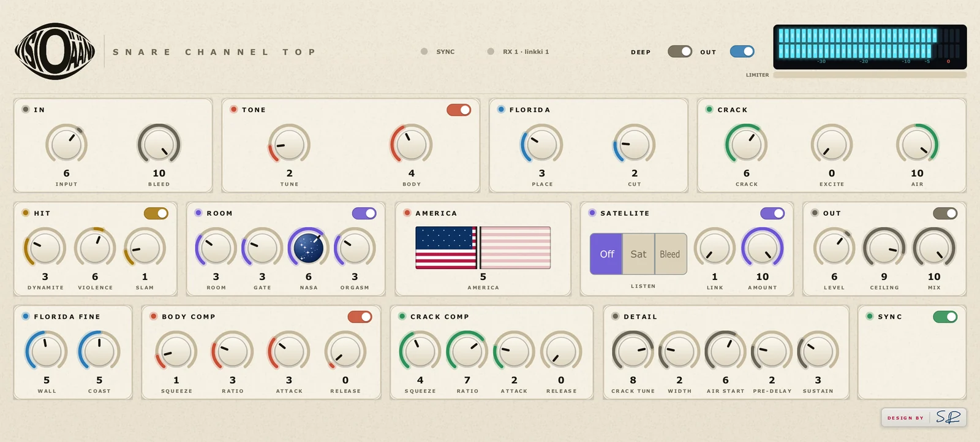This screenshot has width=980, height=442.
Task: Click the yellow dot beside HIT title
Action: [26, 213]
